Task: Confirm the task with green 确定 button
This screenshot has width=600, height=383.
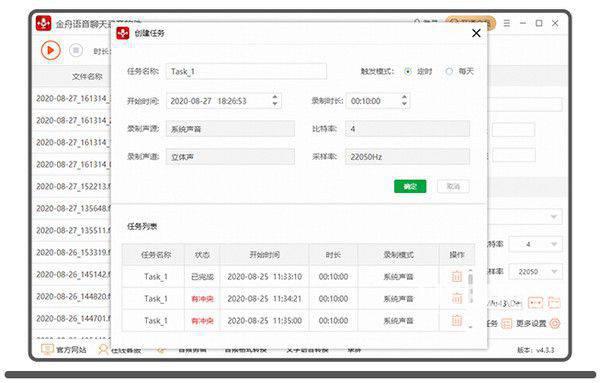Action: click(x=410, y=186)
